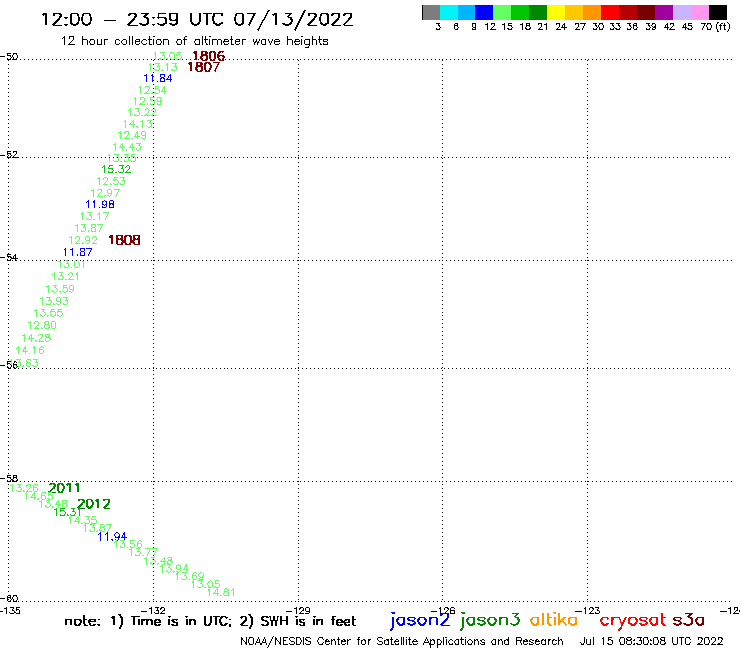
Task: Click the longitude axis label -132
Action: point(153,610)
